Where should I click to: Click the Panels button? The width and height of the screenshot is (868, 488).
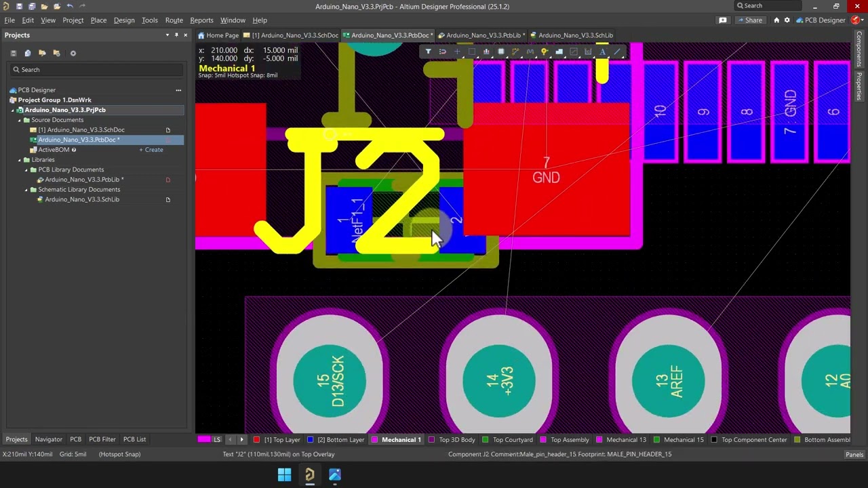click(854, 455)
